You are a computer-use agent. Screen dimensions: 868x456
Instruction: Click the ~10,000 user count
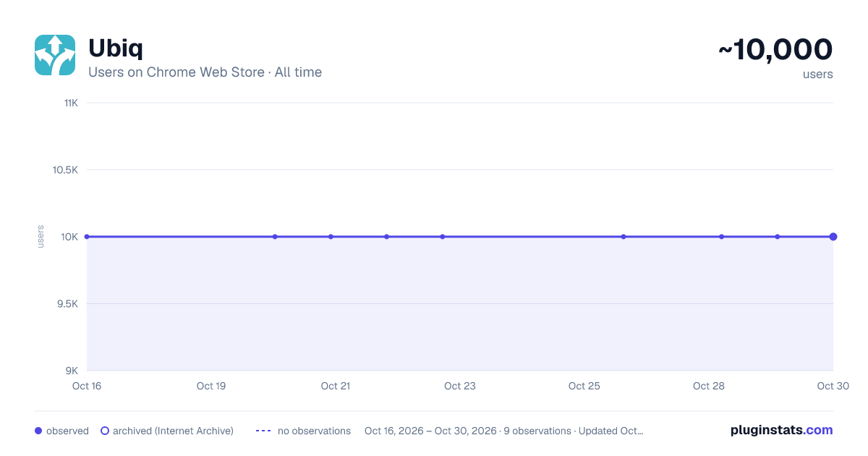pos(775,49)
